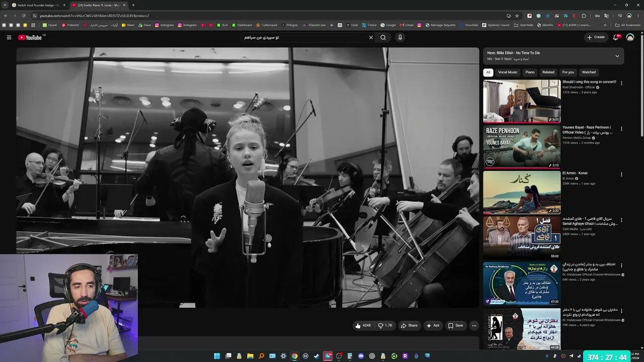Click the main video player
Screen dimensions: 644x362
(248, 177)
